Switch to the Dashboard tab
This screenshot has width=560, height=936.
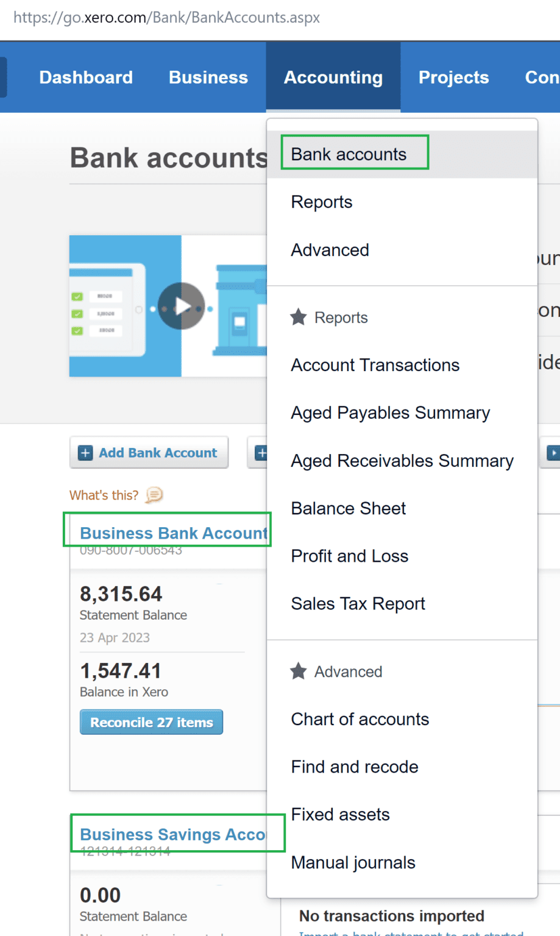tap(85, 77)
